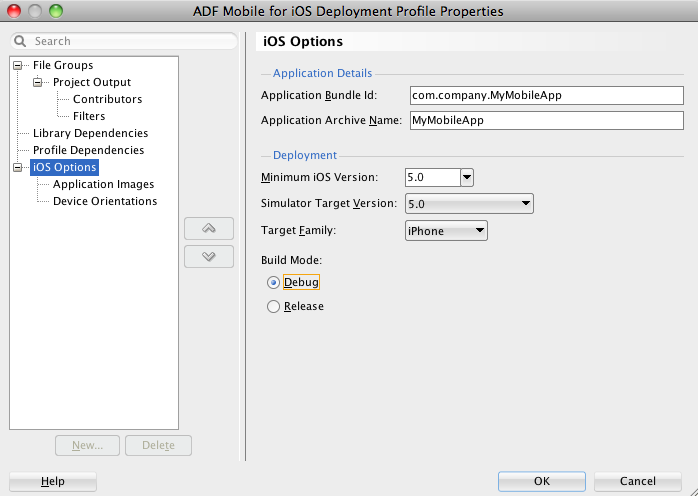Image resolution: width=698 pixels, height=496 pixels.
Task: Select File Groups in the tree
Action: 63,65
